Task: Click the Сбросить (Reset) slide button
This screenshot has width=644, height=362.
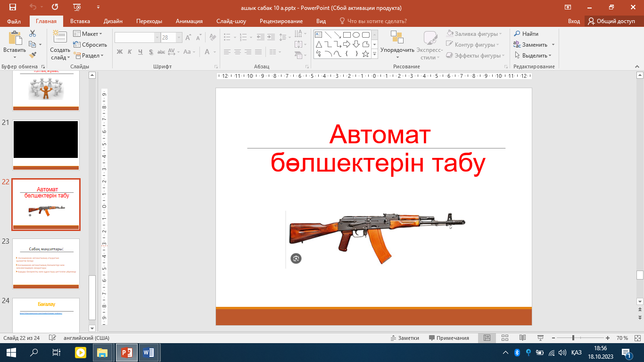Action: pos(90,45)
